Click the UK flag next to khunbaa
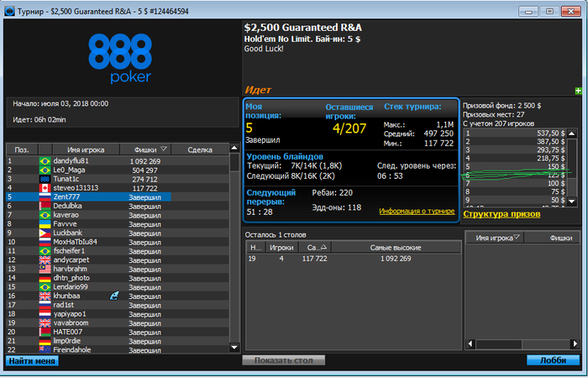The width and height of the screenshot is (588, 378). (45, 297)
